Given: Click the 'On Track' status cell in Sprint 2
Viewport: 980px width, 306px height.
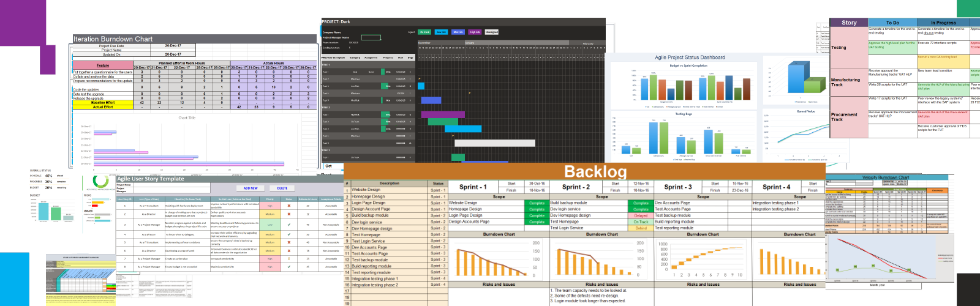Looking at the screenshot, I should tap(641, 222).
